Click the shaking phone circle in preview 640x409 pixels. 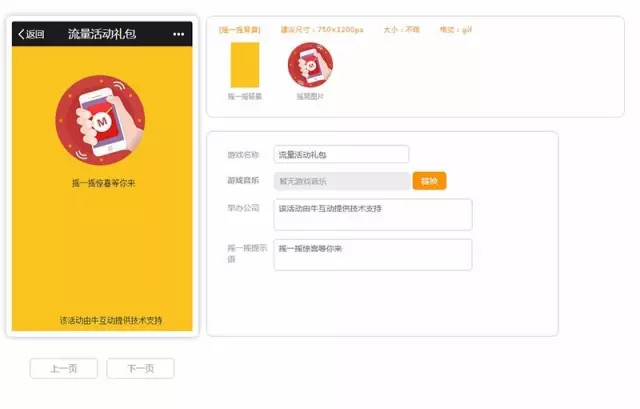pos(100,121)
